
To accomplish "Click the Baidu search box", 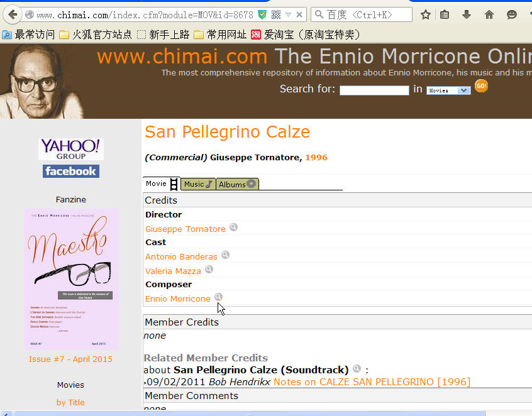I will (x=362, y=14).
